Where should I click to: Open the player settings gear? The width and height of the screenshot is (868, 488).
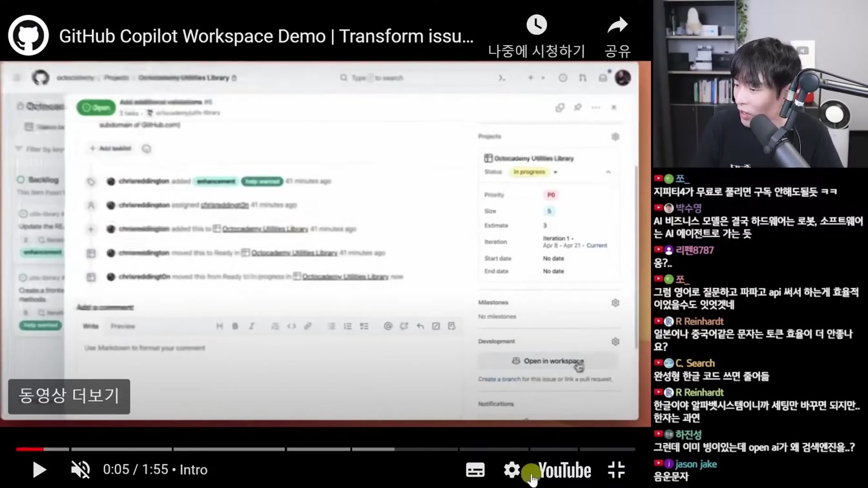(512, 470)
